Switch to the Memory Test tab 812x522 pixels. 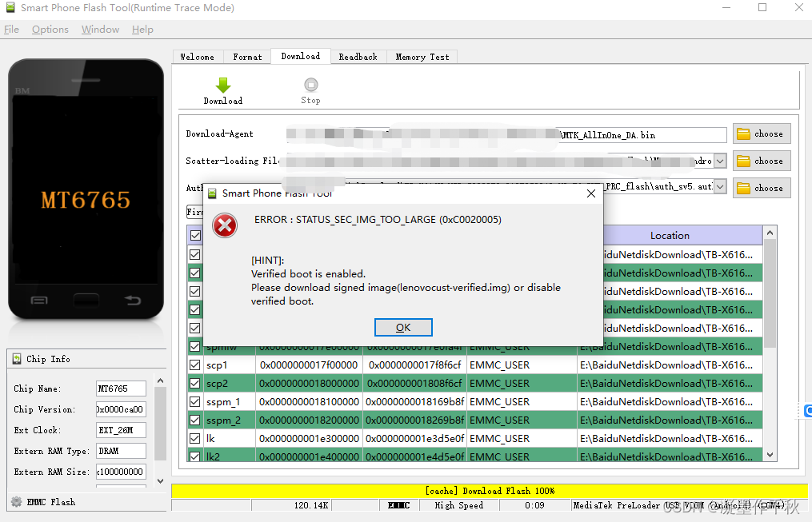tap(422, 57)
